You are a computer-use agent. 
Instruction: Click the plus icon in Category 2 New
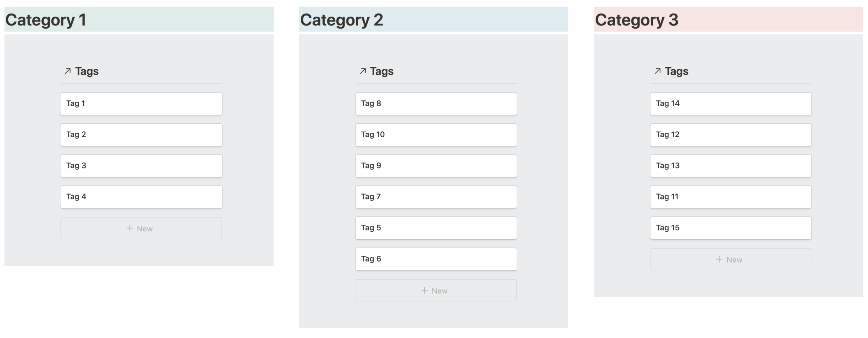(424, 290)
